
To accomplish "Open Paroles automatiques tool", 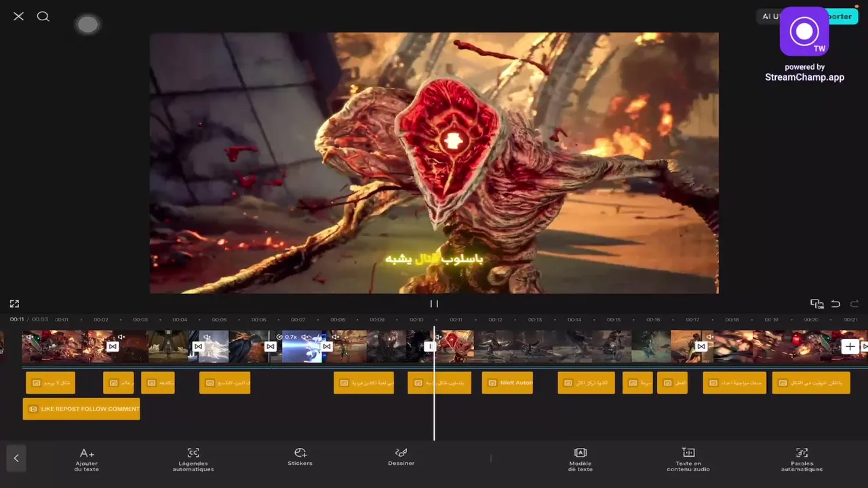I will (x=802, y=459).
